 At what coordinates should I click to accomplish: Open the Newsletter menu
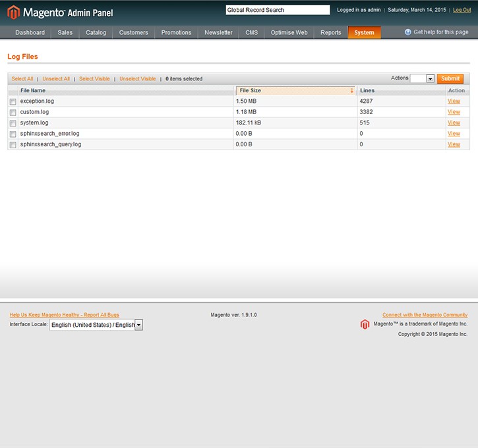(x=218, y=32)
